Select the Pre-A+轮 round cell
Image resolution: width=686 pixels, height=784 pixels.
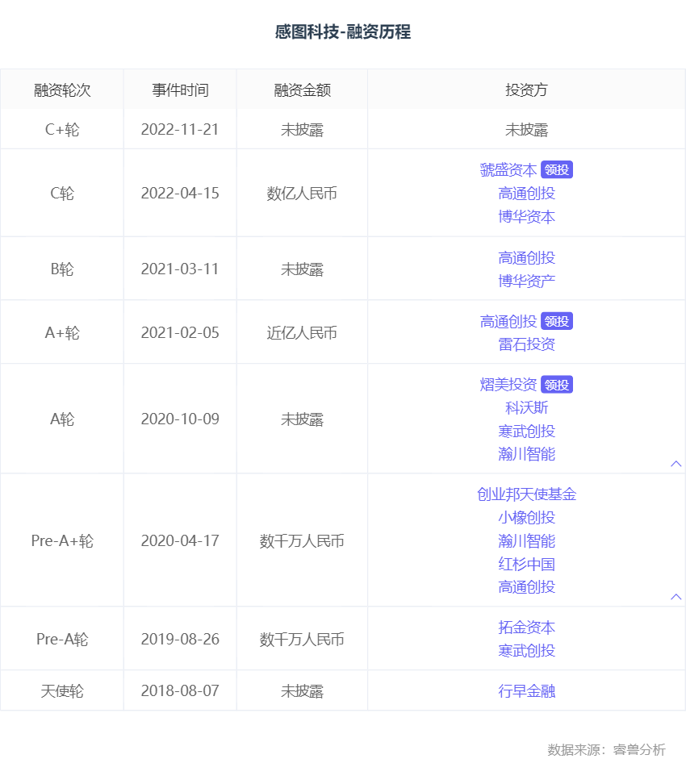62,540
